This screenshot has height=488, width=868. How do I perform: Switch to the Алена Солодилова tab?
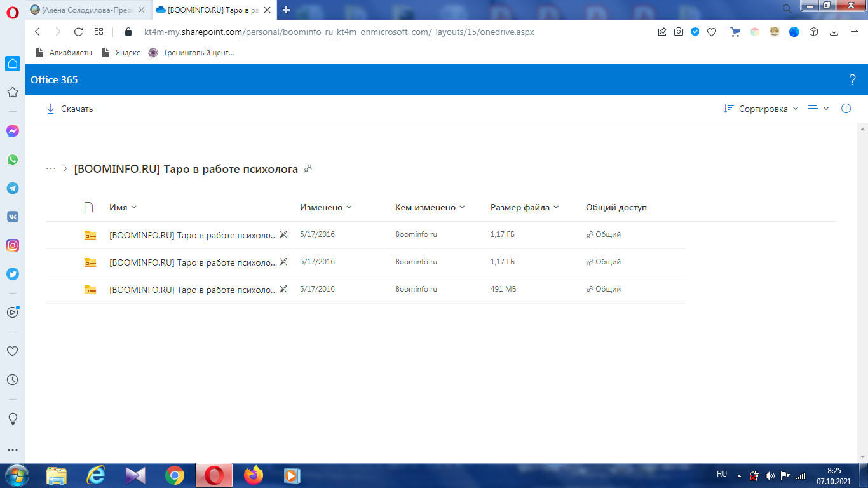88,10
